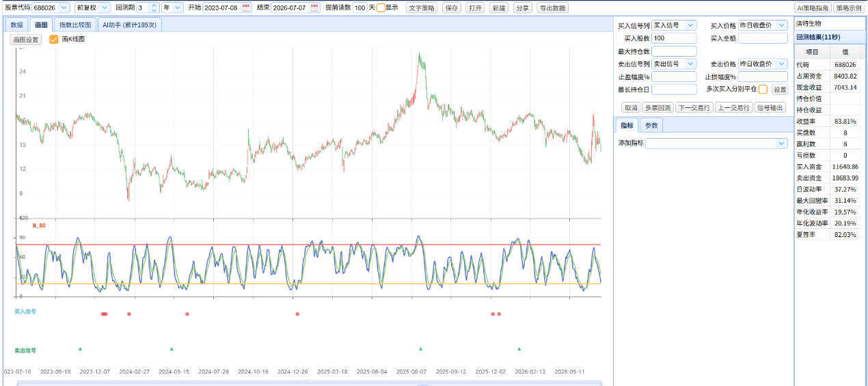Open the AI策略指南 guide
This screenshot has height=386, width=868.
click(812, 8)
